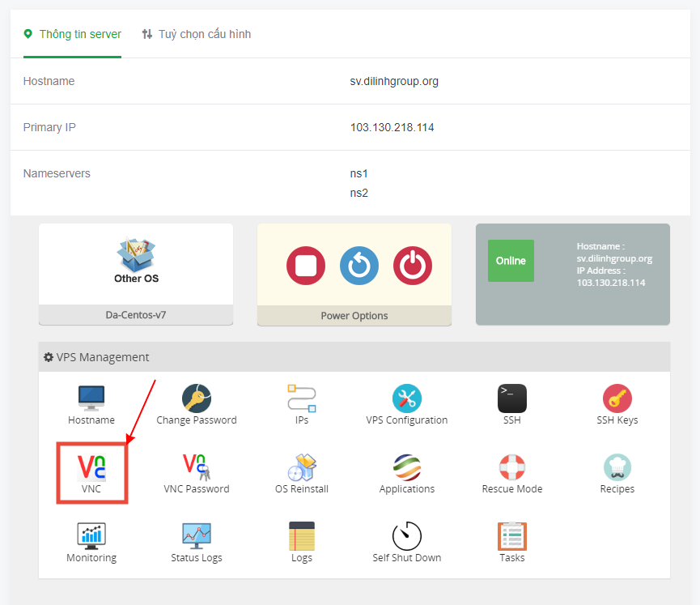Select the Recipes icon

click(617, 471)
